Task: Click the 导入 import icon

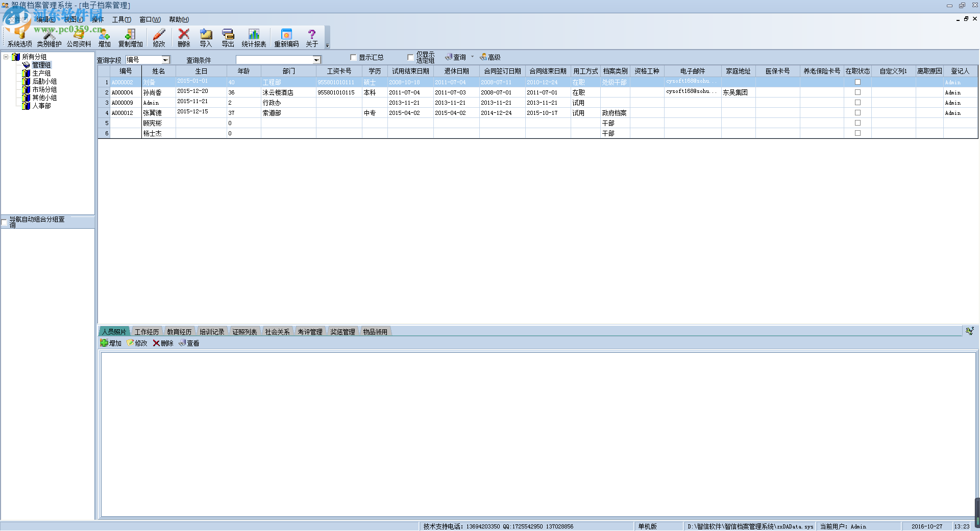Action: click(x=206, y=38)
